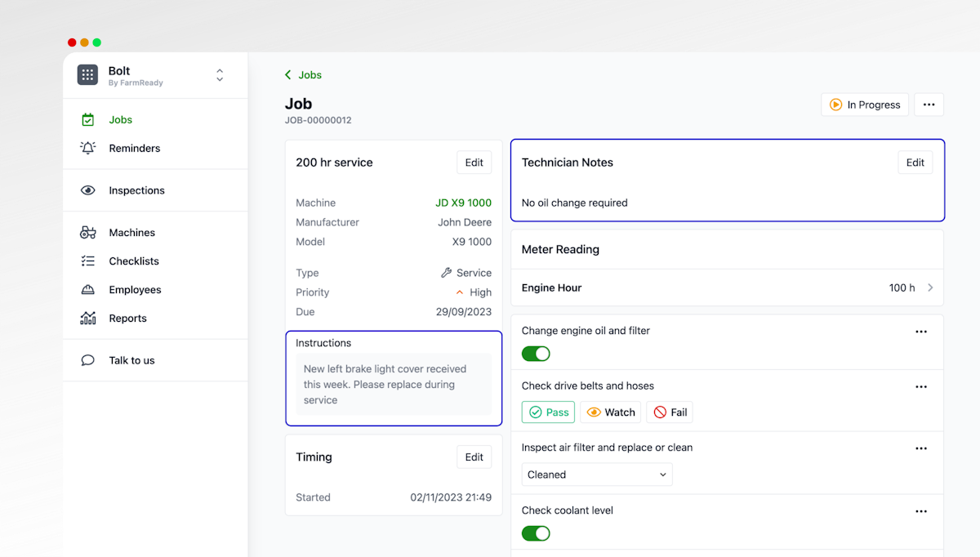Image resolution: width=980 pixels, height=557 pixels.
Task: Click the Instructions text box
Action: pyautogui.click(x=394, y=385)
